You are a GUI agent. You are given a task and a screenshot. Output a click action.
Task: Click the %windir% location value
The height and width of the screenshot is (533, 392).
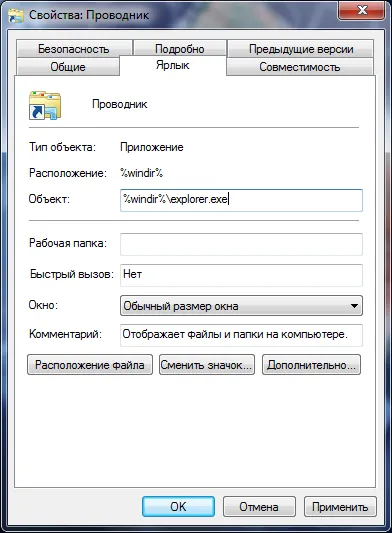point(142,173)
